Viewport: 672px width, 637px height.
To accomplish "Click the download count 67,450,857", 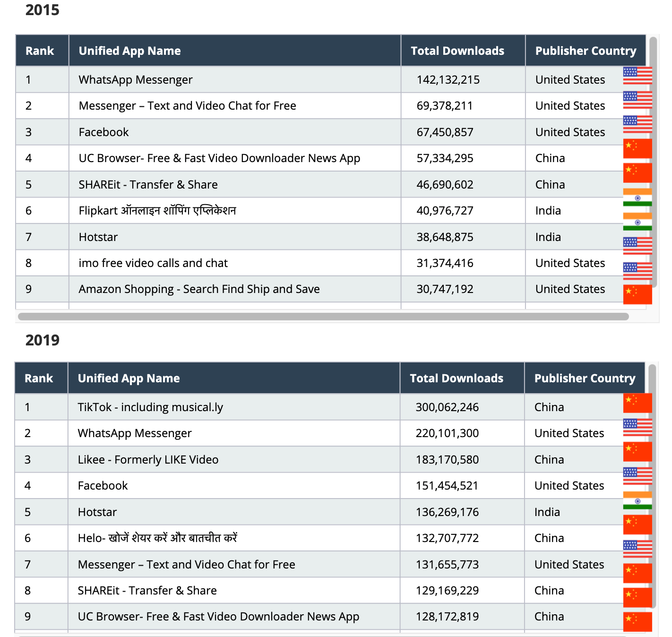I will (x=445, y=132).
